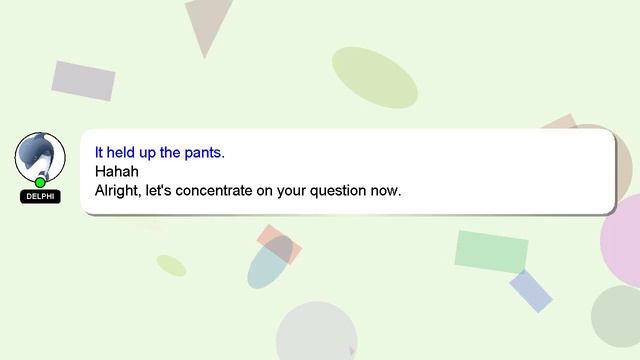Click the gray rectangle shape upper left
The height and width of the screenshot is (360, 640).
(83, 81)
